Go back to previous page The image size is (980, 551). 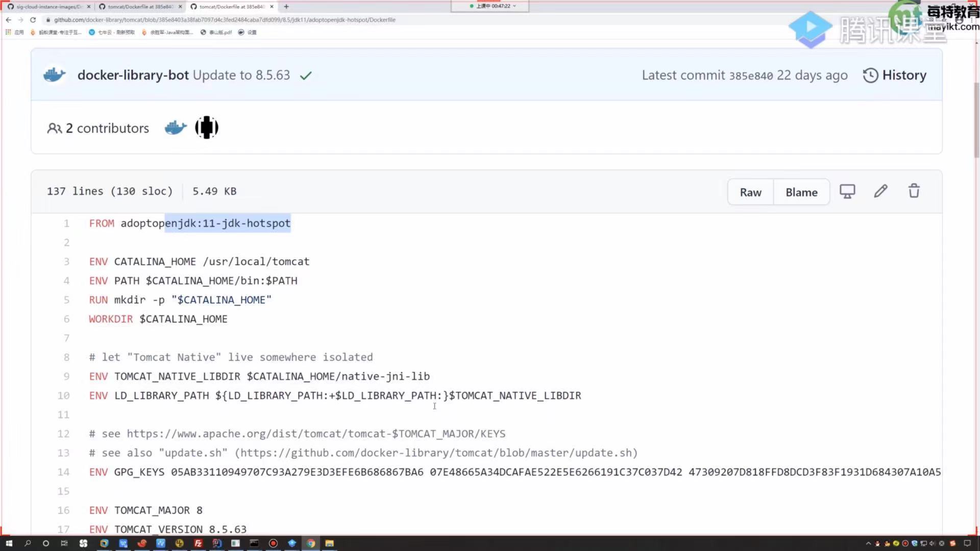[x=9, y=20]
